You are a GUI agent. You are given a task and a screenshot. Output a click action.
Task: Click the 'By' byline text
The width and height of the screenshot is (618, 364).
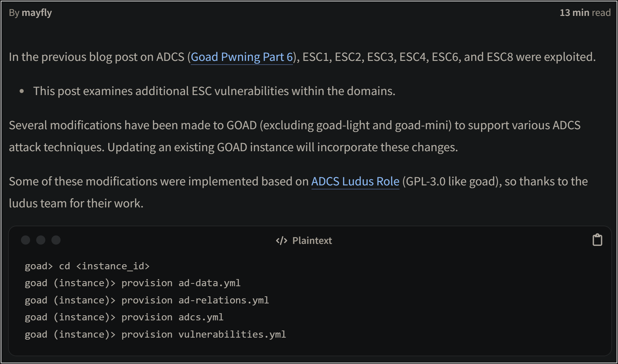[14, 13]
